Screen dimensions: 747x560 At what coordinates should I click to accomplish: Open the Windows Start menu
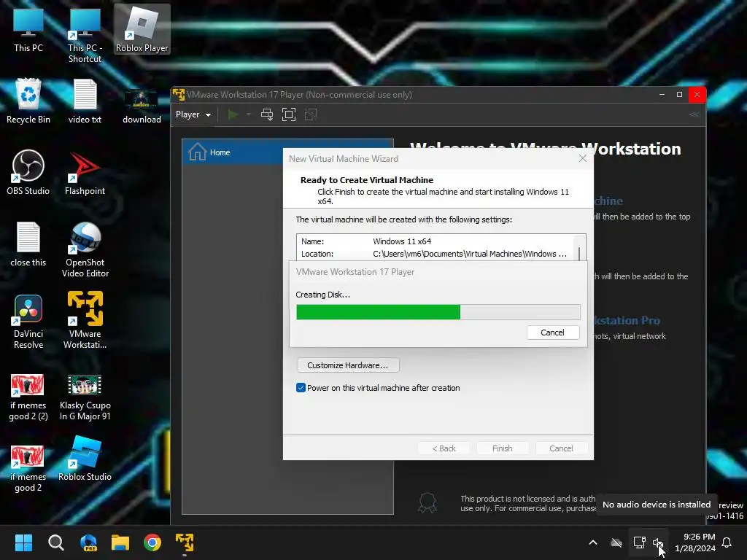(23, 542)
